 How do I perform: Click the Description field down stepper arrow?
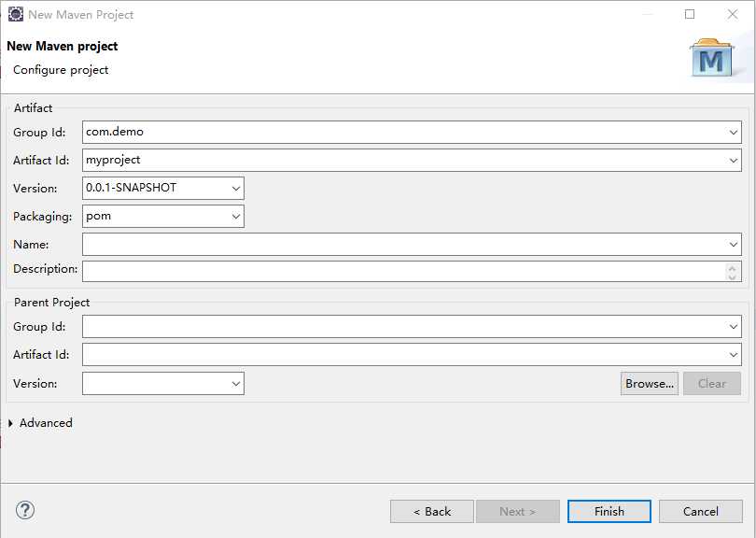733,276
